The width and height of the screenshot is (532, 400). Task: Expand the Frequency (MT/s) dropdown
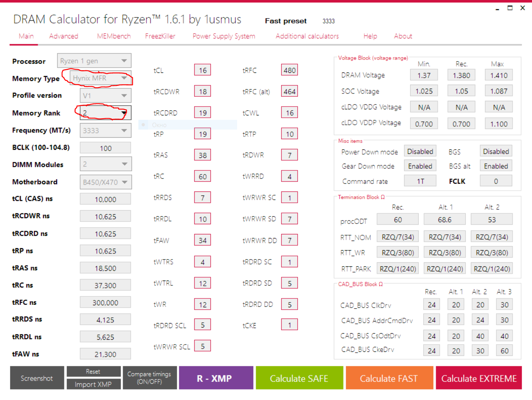(x=106, y=130)
